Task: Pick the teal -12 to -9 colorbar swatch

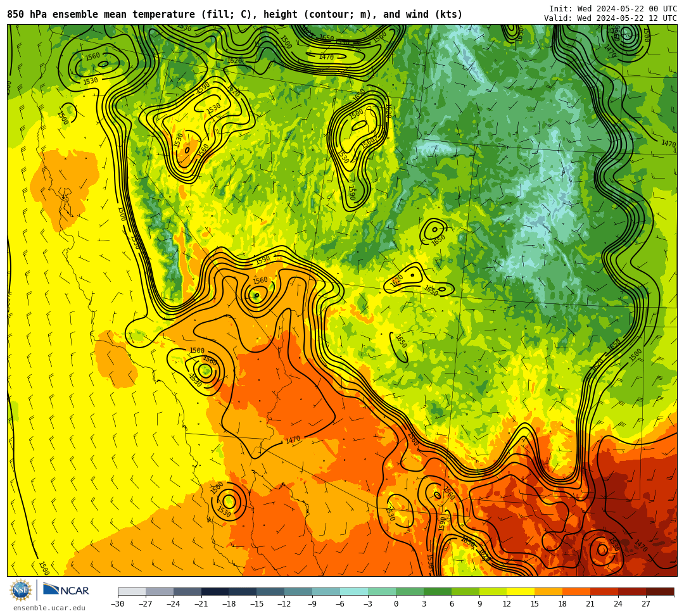Action: [x=299, y=591]
